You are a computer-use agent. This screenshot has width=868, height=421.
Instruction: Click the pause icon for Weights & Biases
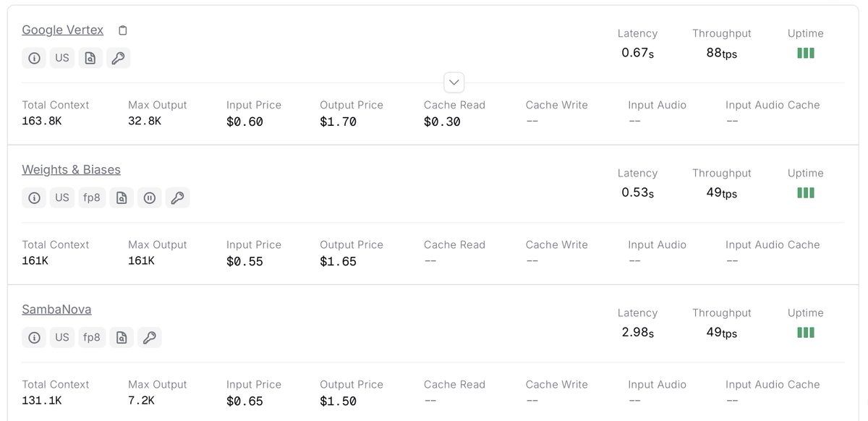point(150,197)
